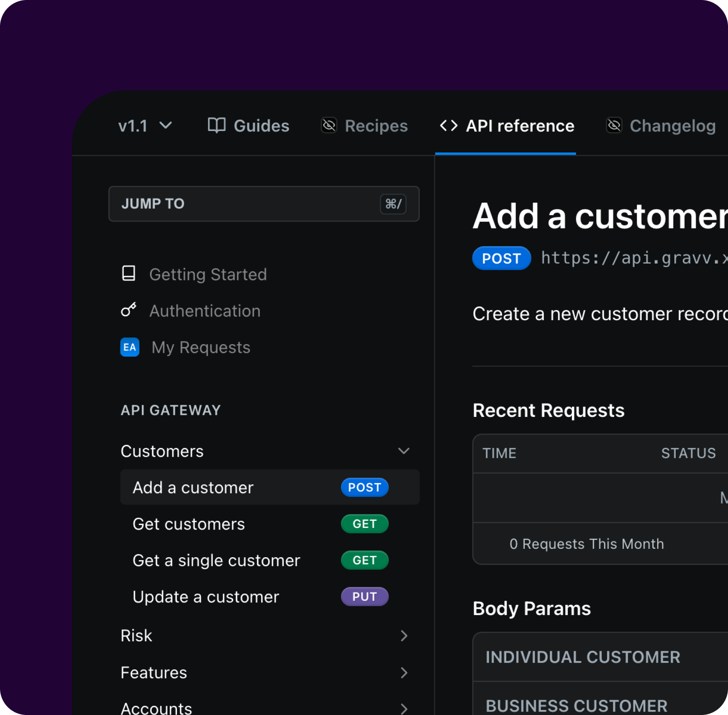Click the Authentication key icon
728x715 pixels.
click(x=128, y=309)
